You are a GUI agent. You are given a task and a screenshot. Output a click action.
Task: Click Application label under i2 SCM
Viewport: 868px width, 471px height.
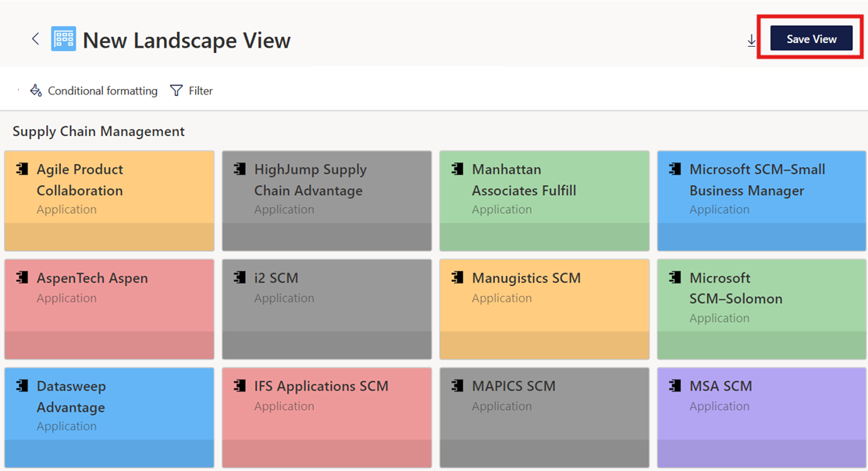(284, 298)
